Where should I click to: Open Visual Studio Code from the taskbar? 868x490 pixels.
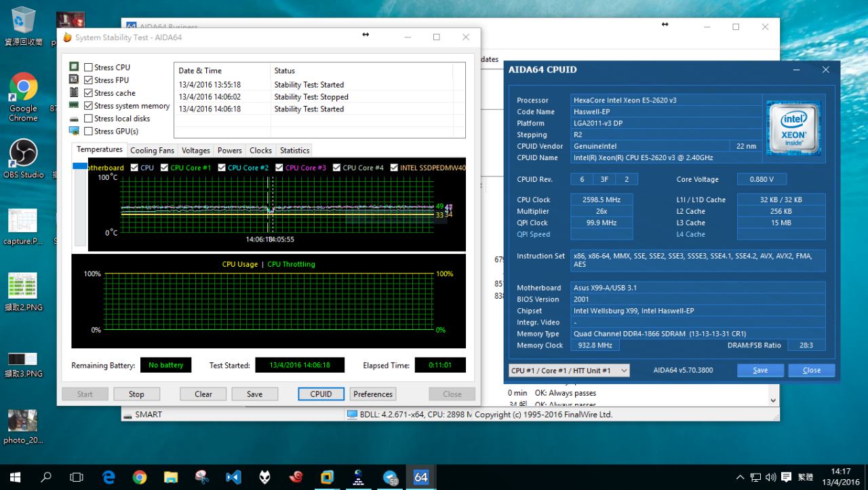pos(233,477)
